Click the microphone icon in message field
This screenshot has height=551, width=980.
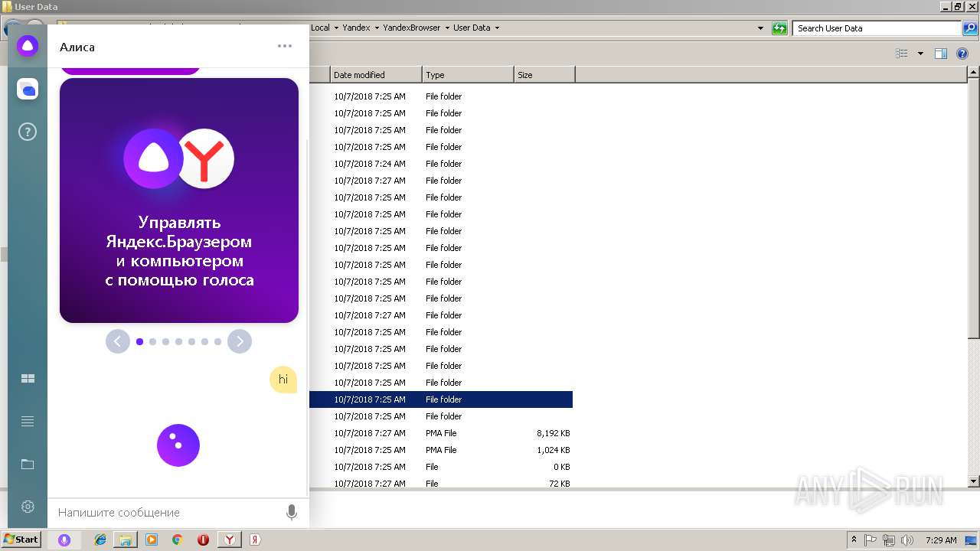291,512
